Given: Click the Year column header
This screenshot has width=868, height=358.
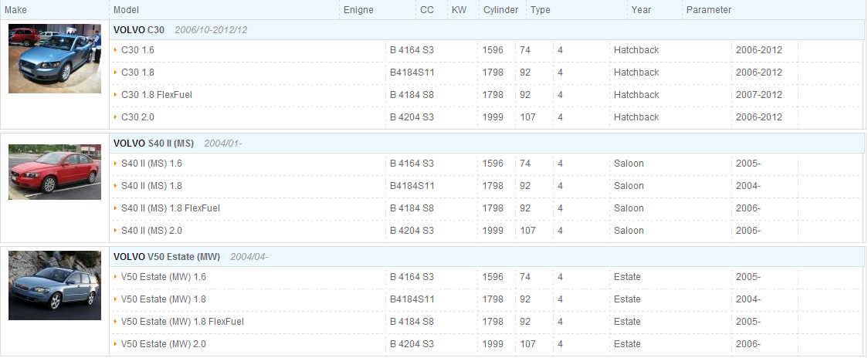Looking at the screenshot, I should coord(641,10).
